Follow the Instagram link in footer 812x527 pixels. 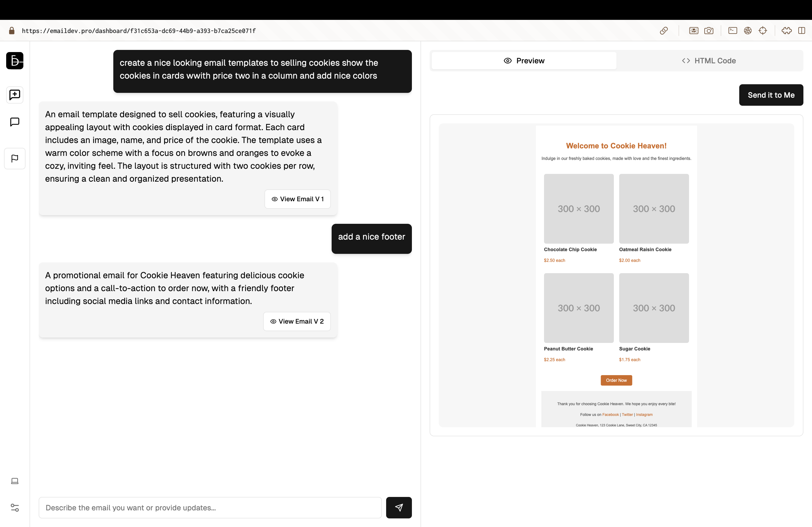coord(644,415)
